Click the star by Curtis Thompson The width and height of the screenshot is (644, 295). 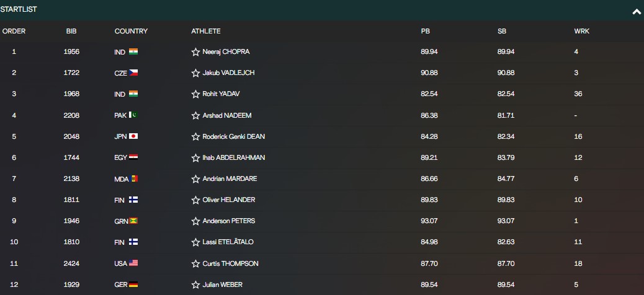(x=195, y=264)
